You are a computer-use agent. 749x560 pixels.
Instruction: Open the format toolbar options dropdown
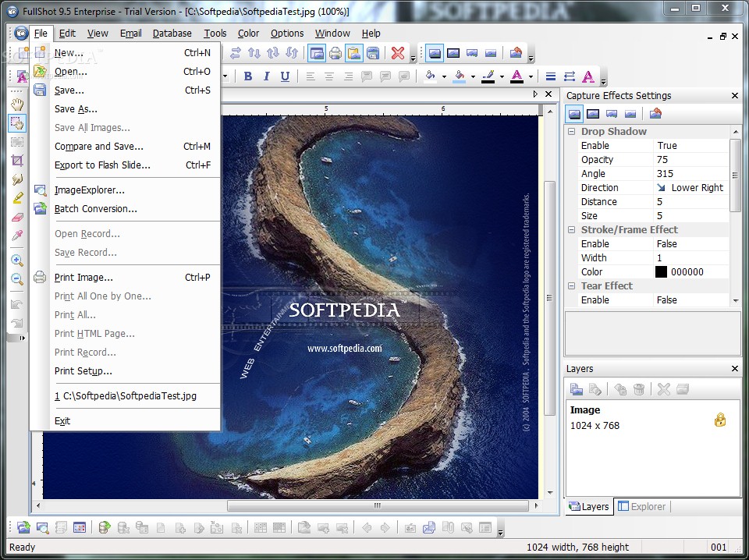(x=604, y=82)
